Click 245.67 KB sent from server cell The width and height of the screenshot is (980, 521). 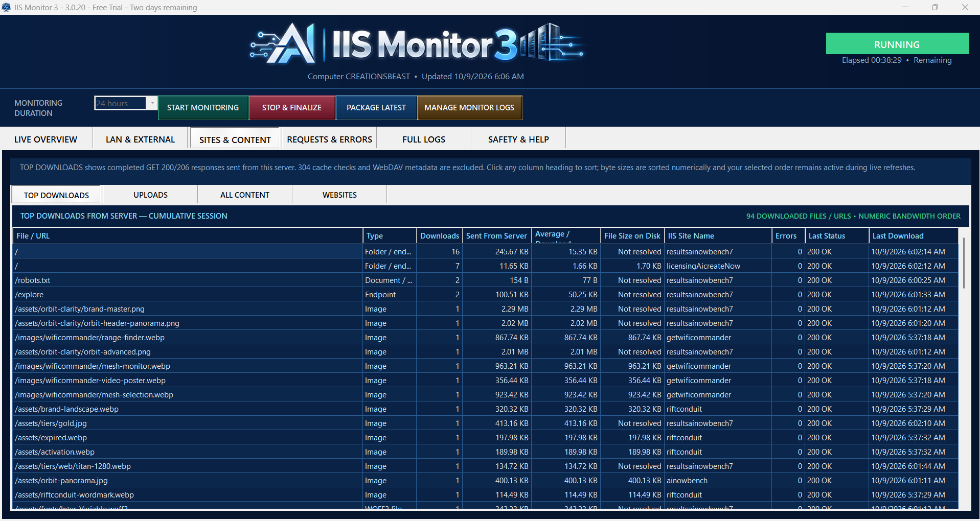click(x=497, y=252)
